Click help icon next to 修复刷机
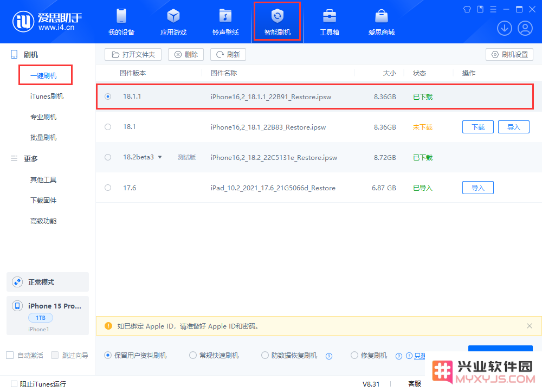 pos(398,356)
